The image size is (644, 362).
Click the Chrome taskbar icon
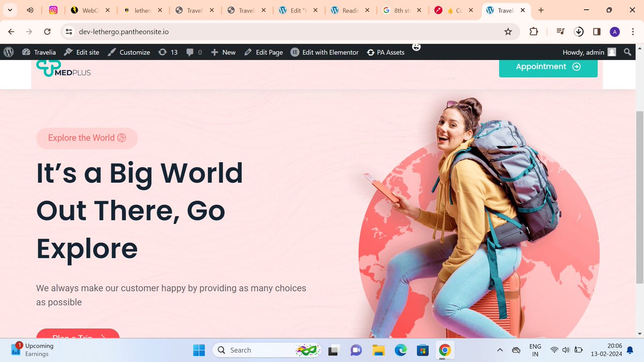tap(444, 350)
